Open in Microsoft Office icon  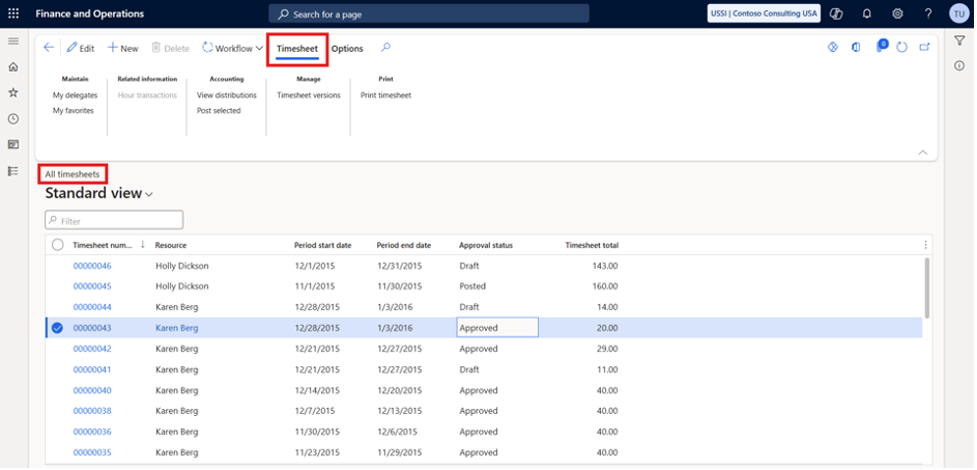pos(856,47)
